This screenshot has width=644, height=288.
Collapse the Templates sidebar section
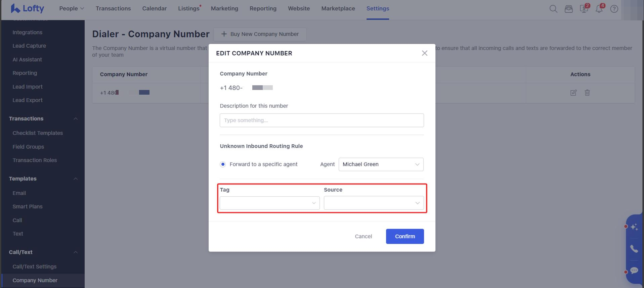pos(76,179)
